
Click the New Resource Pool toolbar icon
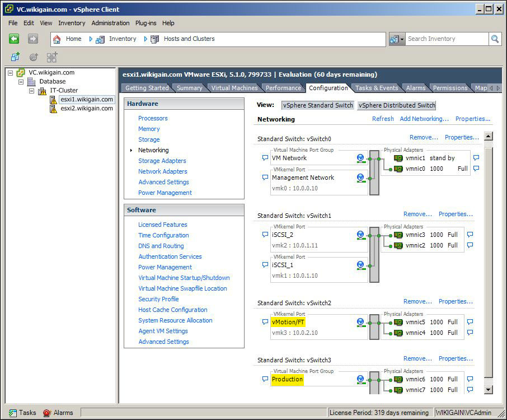34,57
